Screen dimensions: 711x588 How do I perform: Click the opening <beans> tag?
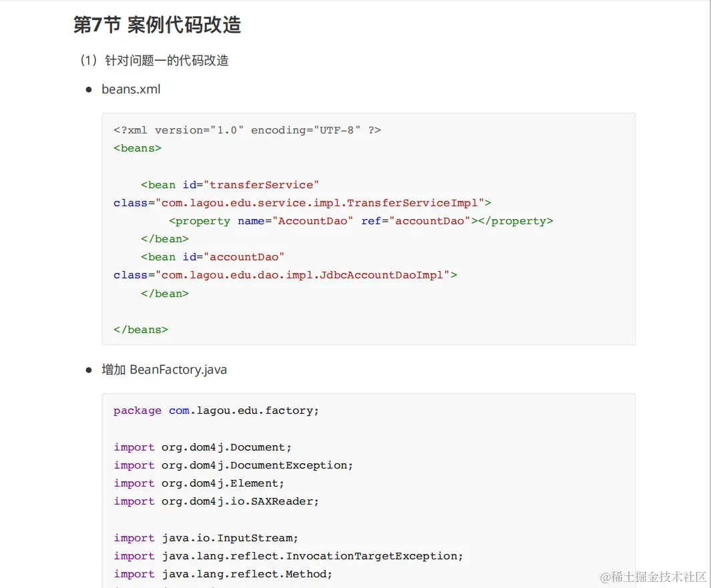coord(138,148)
